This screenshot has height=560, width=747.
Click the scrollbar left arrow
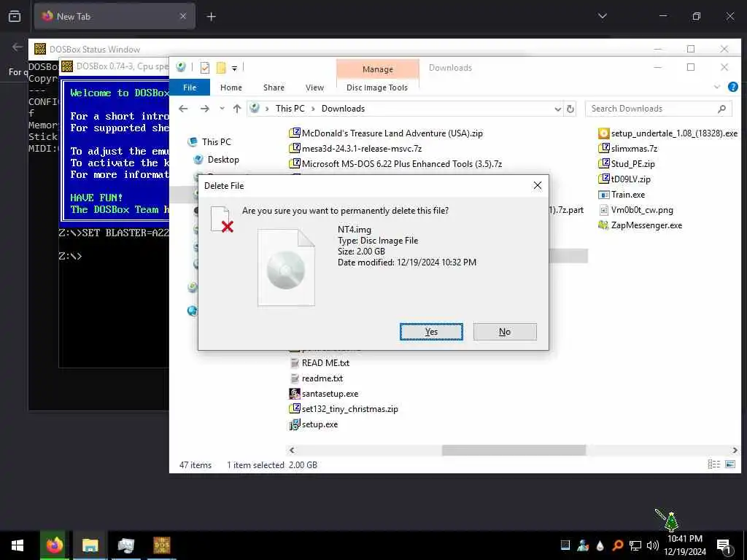(x=292, y=451)
